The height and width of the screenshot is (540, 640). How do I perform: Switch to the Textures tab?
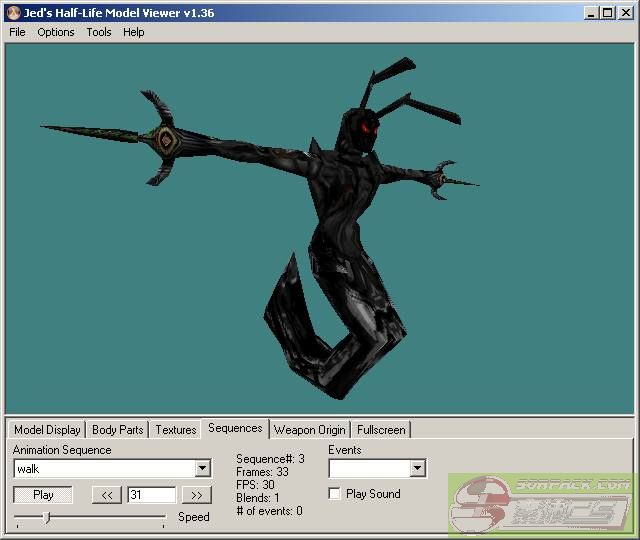pos(176,430)
